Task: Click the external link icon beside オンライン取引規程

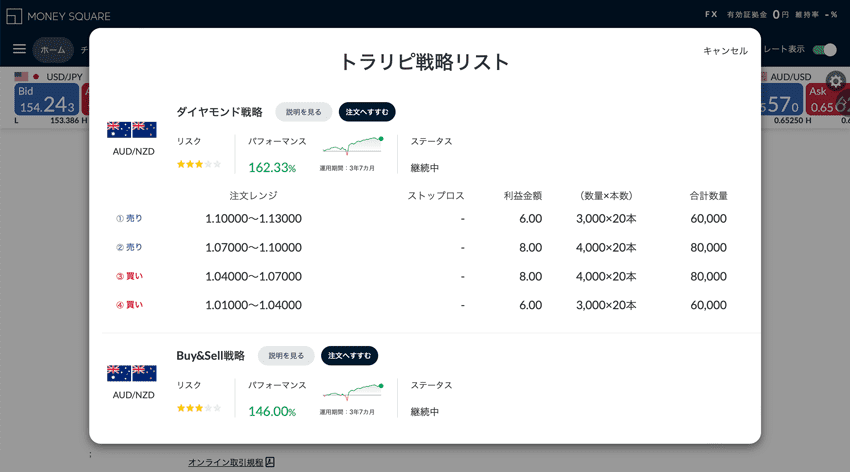Action: (x=270, y=462)
